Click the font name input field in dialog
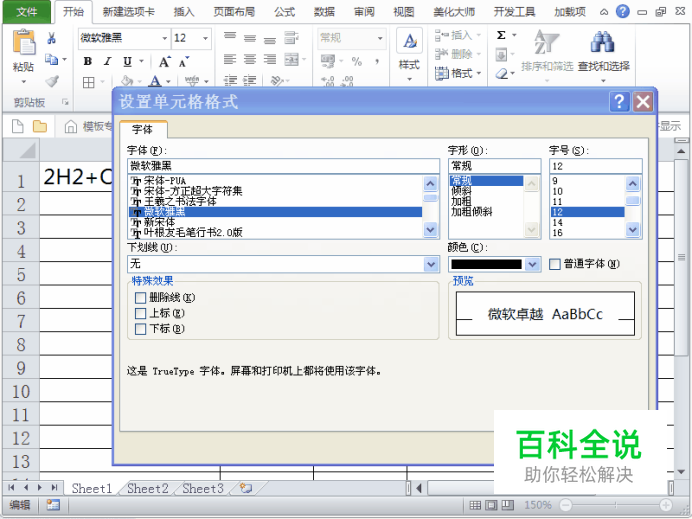This screenshot has width=692, height=519. [x=283, y=166]
